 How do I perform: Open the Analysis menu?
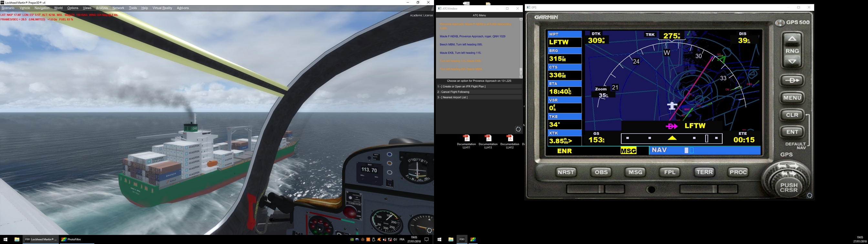pos(102,8)
